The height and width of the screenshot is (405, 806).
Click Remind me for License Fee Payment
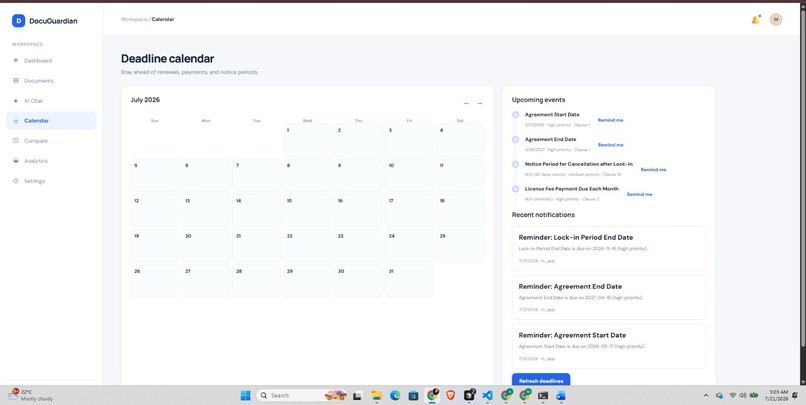[639, 194]
